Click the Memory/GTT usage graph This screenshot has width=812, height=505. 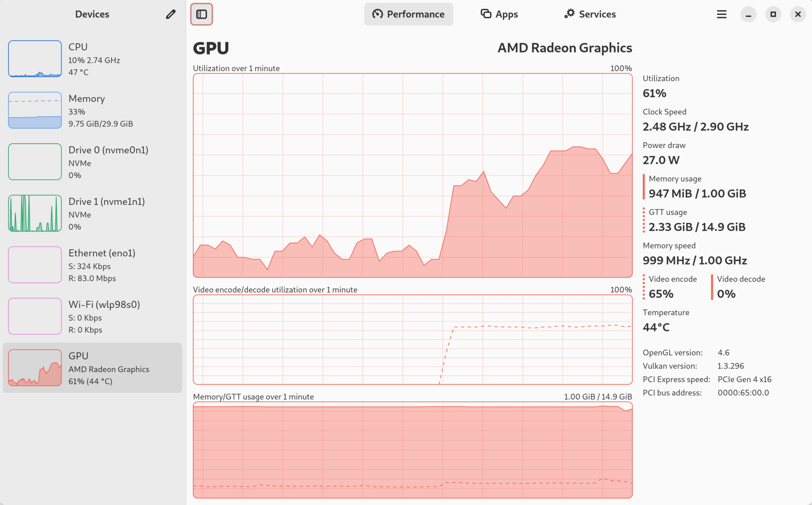coord(412,450)
